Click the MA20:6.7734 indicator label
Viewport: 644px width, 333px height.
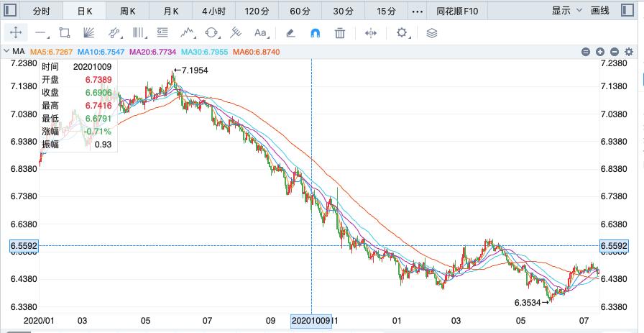(153, 52)
